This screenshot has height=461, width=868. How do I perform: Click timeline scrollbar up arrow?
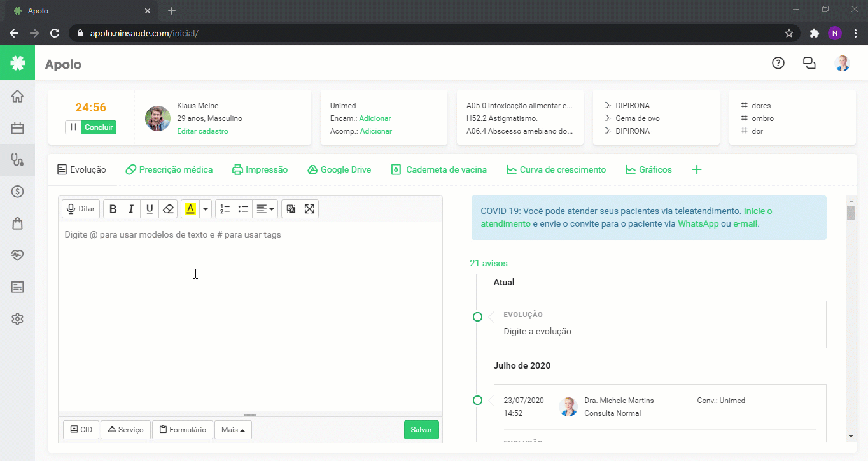(x=851, y=200)
